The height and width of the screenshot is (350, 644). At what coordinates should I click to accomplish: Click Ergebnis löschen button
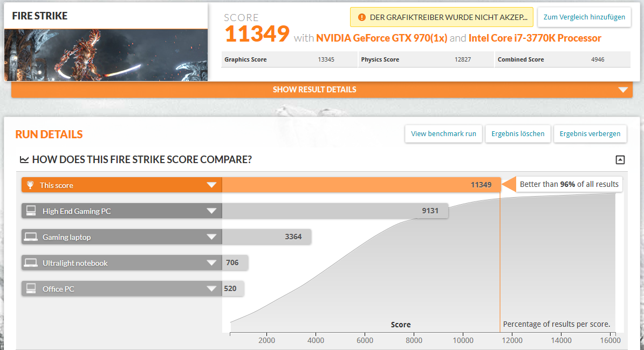[x=518, y=133]
